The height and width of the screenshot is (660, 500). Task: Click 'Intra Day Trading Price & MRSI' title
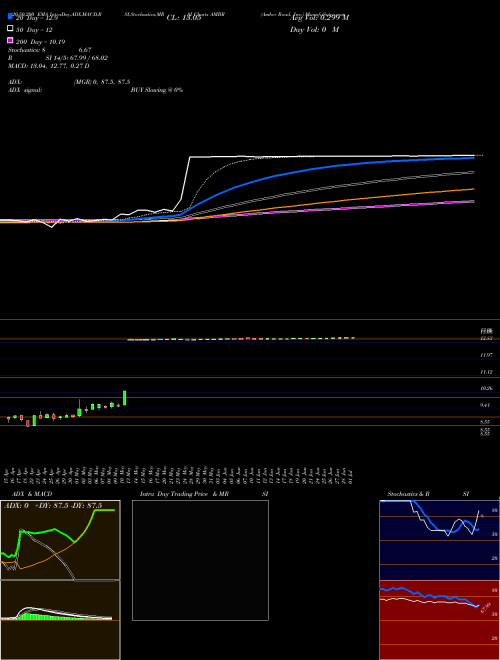click(204, 494)
